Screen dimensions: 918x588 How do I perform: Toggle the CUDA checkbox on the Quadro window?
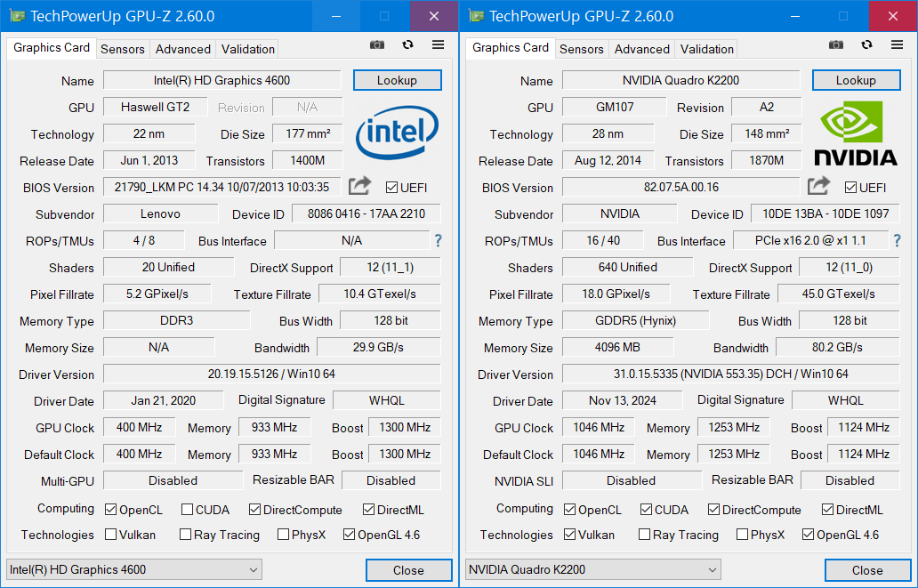pos(646,509)
